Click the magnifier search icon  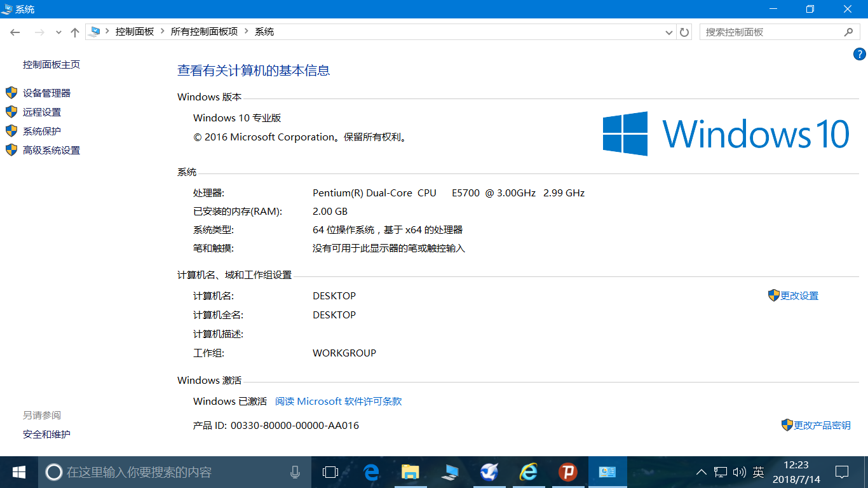849,32
